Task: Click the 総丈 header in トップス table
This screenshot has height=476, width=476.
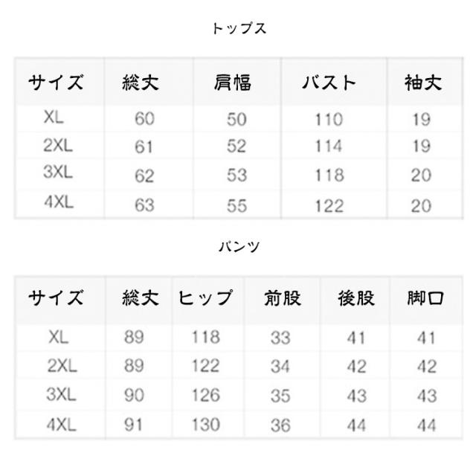Action: (x=141, y=82)
